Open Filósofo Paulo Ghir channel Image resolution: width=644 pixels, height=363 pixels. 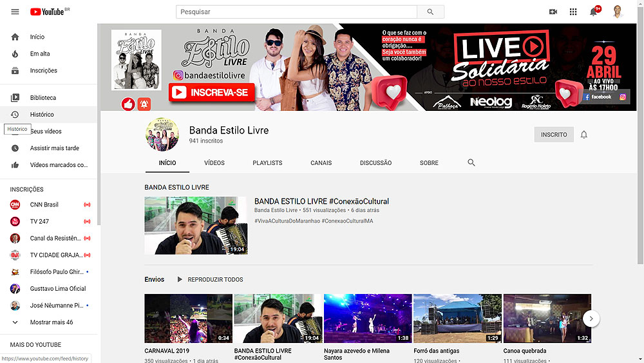coord(48,271)
